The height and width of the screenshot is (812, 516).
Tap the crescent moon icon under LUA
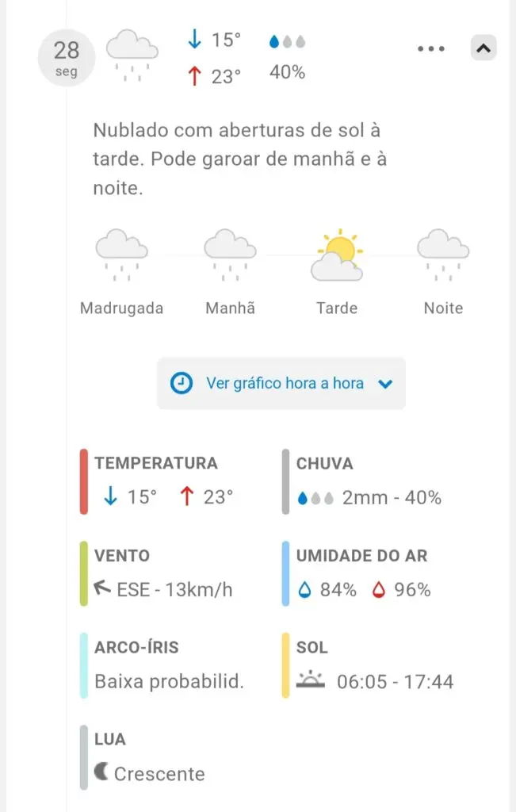tap(101, 772)
